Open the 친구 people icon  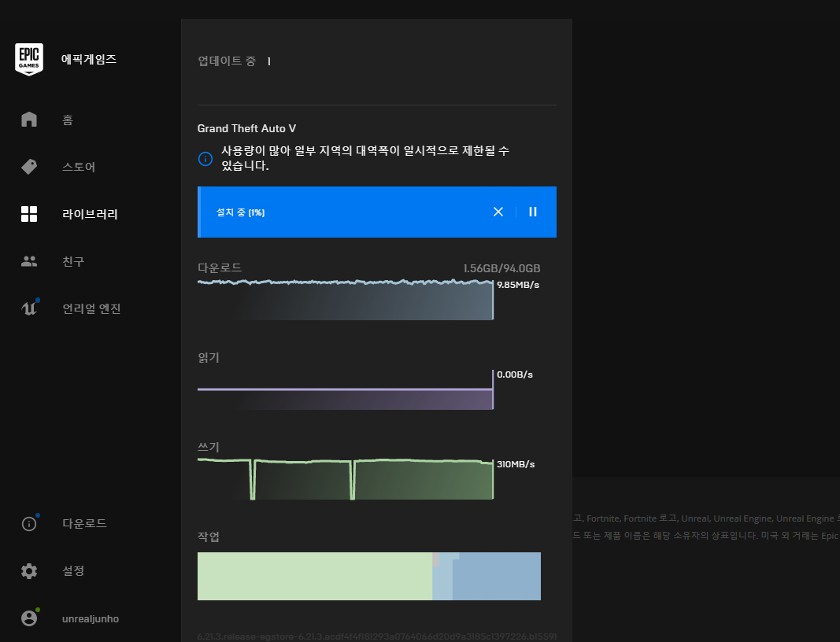point(29,261)
